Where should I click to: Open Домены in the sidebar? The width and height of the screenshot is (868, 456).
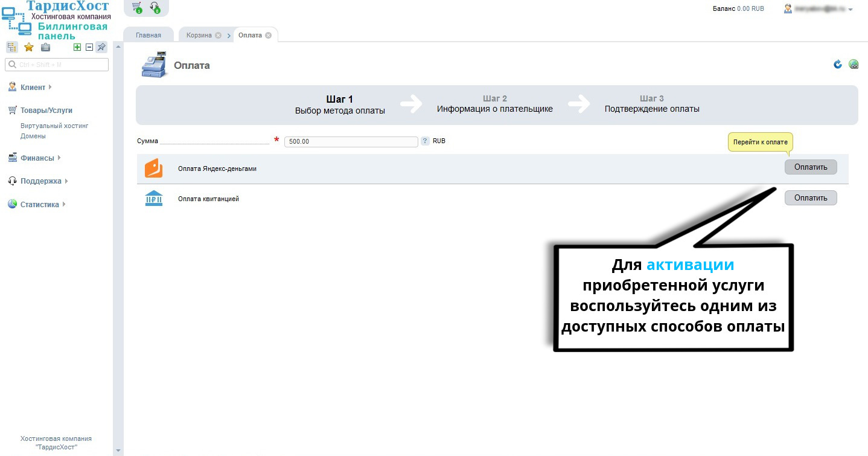(33, 136)
